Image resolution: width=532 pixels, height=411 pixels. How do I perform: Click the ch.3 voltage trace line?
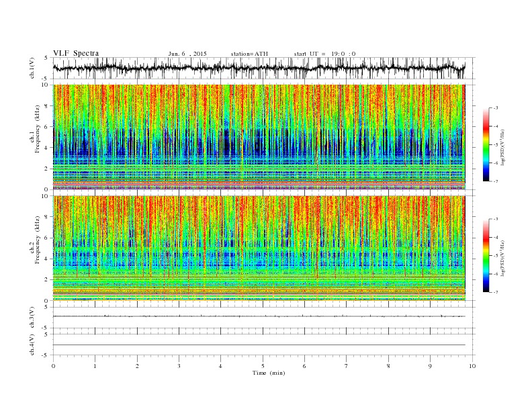point(259,316)
